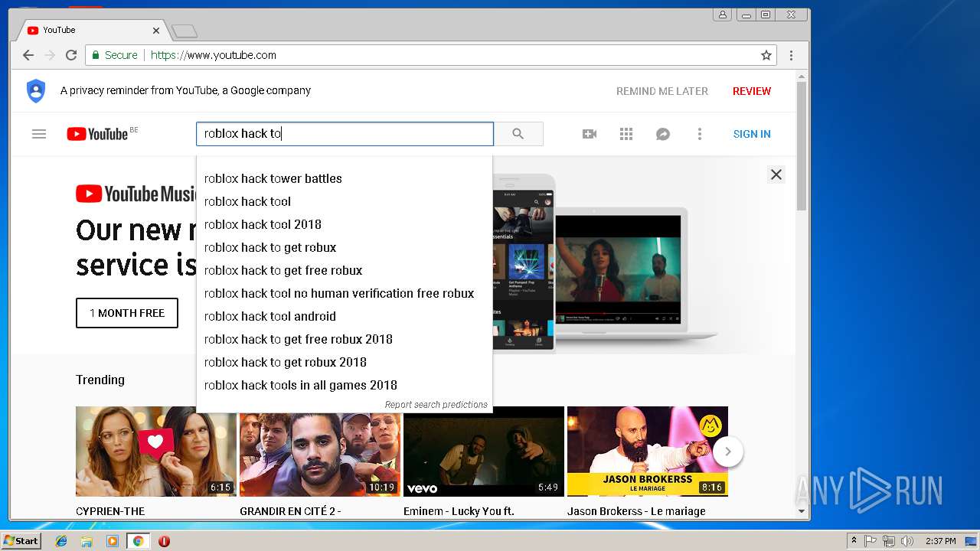Click the search magnifier button
980x551 pixels.
(x=518, y=134)
